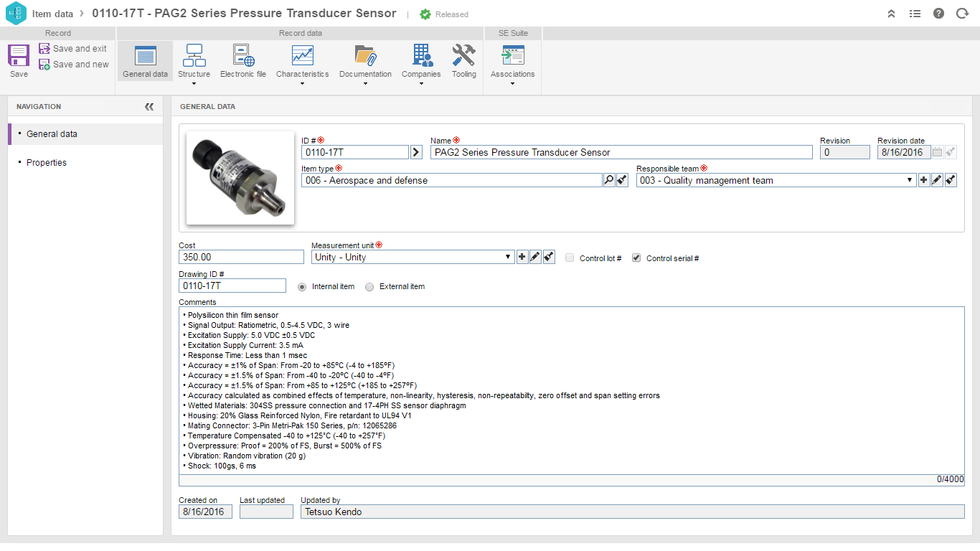
Task: Open the Tooling wrench icon
Action: [x=464, y=55]
